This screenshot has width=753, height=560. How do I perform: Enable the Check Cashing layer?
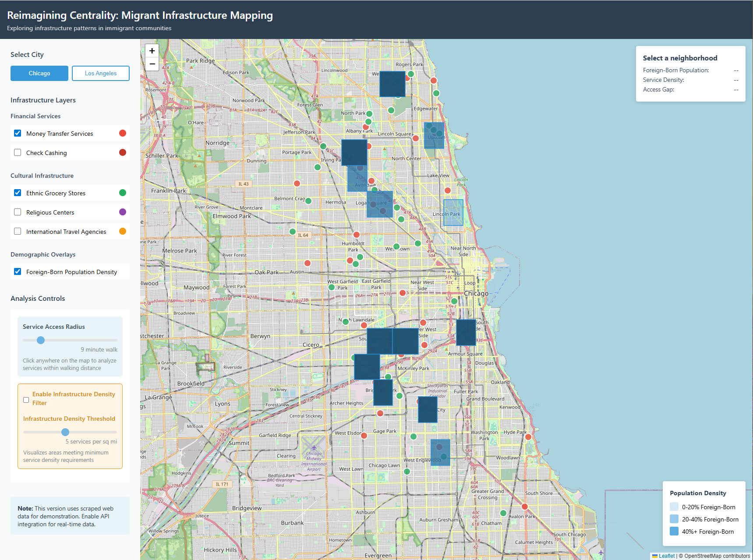click(18, 152)
